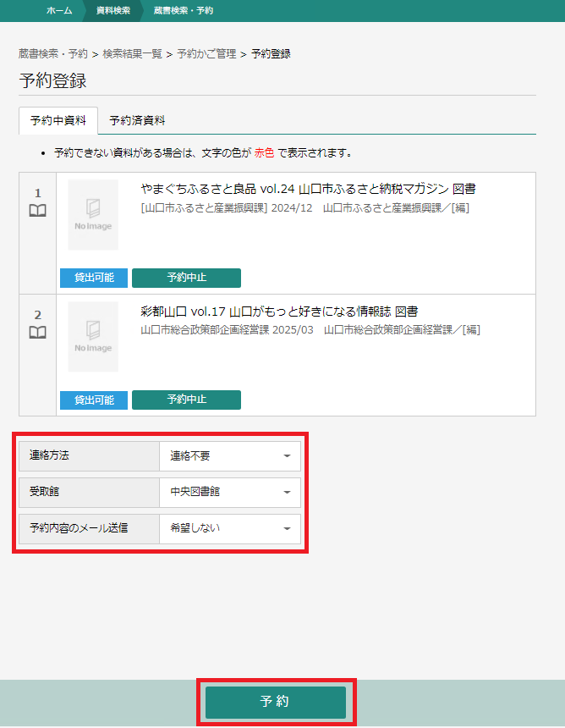
Task: Select the 予約中資料 tab
Action: [x=58, y=121]
